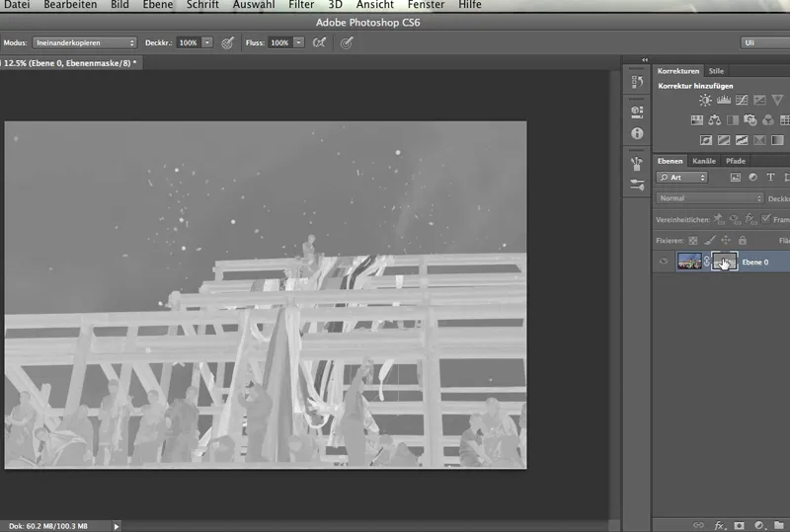Switch to the Pfade tab
The image size is (790, 532).
(x=736, y=161)
